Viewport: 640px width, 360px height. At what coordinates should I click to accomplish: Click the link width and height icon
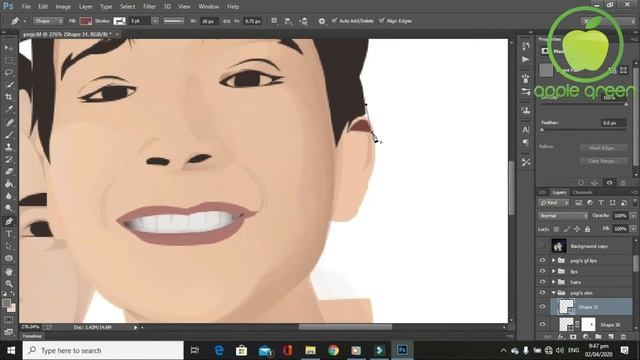[x=227, y=21]
